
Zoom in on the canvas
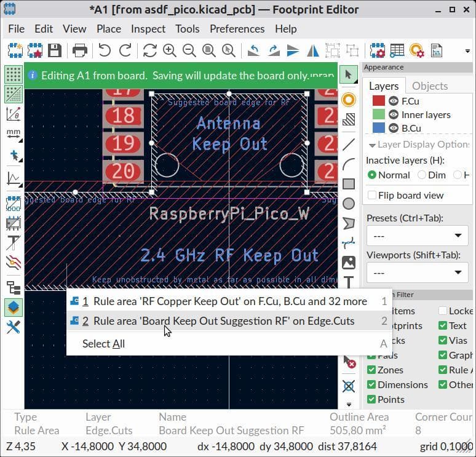click(169, 50)
